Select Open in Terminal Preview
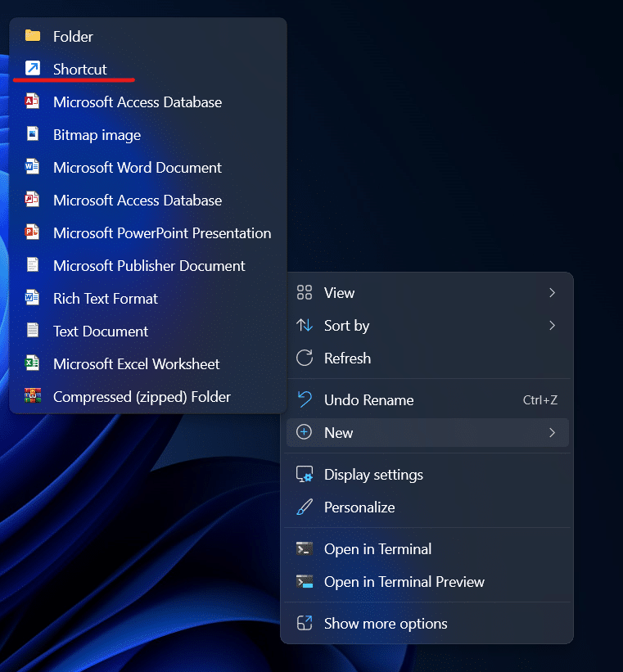The height and width of the screenshot is (672, 623). coord(427,582)
